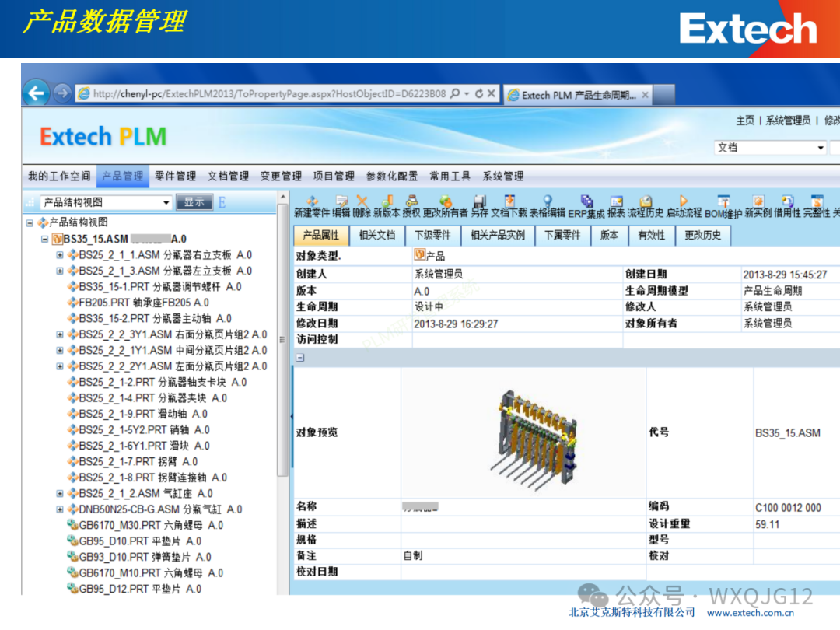The height and width of the screenshot is (630, 840).
Task: Click the 新建零件 (new part) toolbar icon
Action: pos(313,201)
